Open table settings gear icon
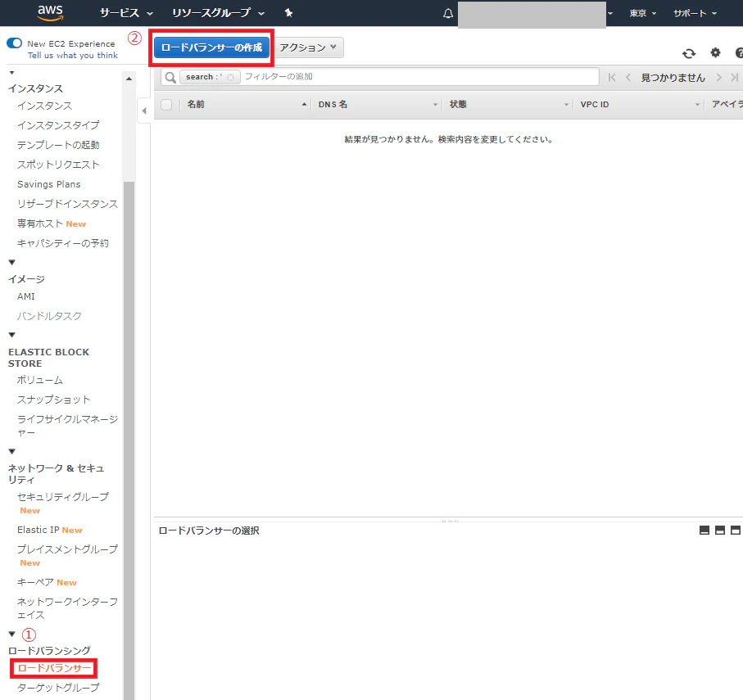This screenshot has width=743, height=700. pos(715,52)
